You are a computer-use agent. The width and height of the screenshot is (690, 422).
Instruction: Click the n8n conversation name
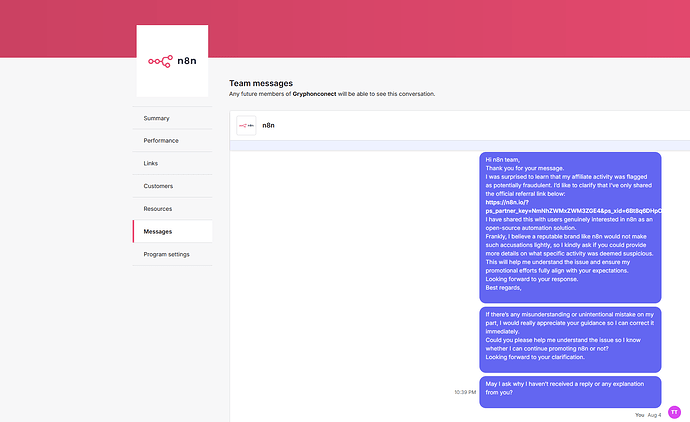tap(268, 125)
